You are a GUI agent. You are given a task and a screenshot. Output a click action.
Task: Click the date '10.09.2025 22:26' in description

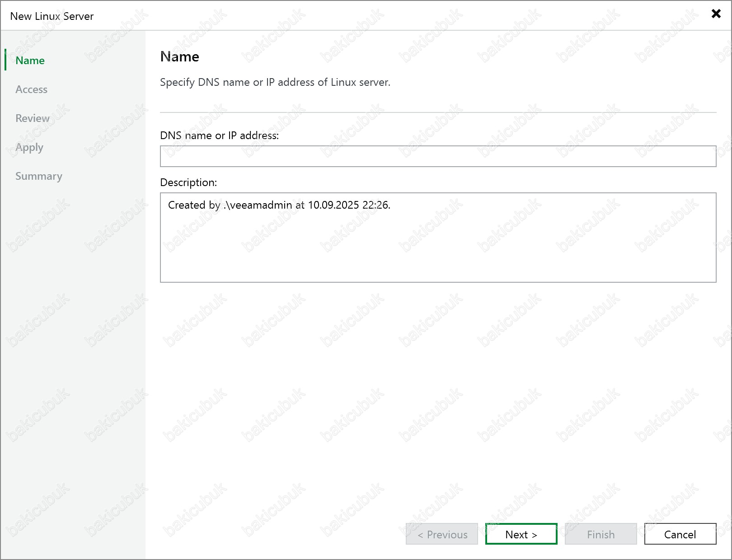[x=348, y=205]
